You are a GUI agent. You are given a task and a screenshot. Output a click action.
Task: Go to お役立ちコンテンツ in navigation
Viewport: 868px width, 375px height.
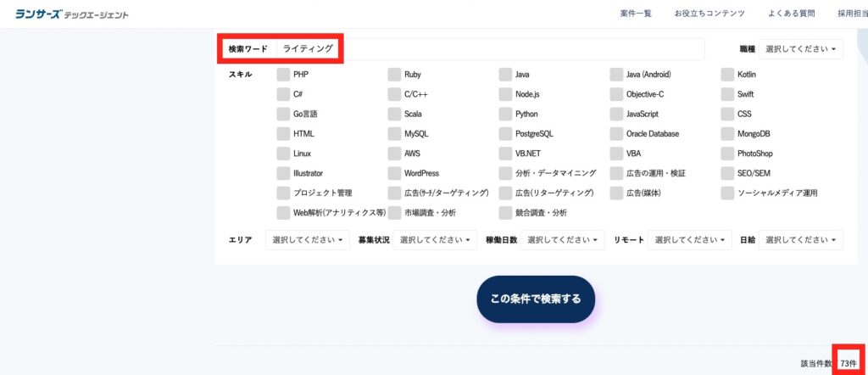tap(709, 14)
